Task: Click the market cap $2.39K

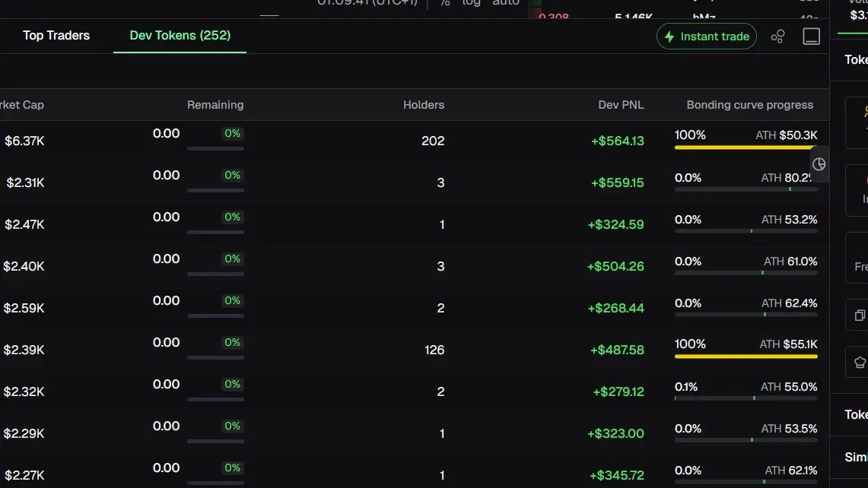Action: click(x=24, y=350)
